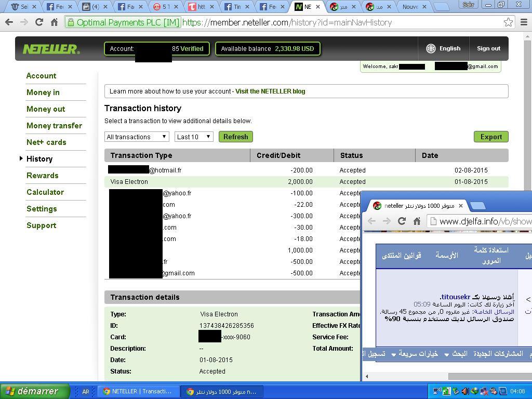Click the green Refresh button
The width and height of the screenshot is (532, 399).
(x=236, y=137)
